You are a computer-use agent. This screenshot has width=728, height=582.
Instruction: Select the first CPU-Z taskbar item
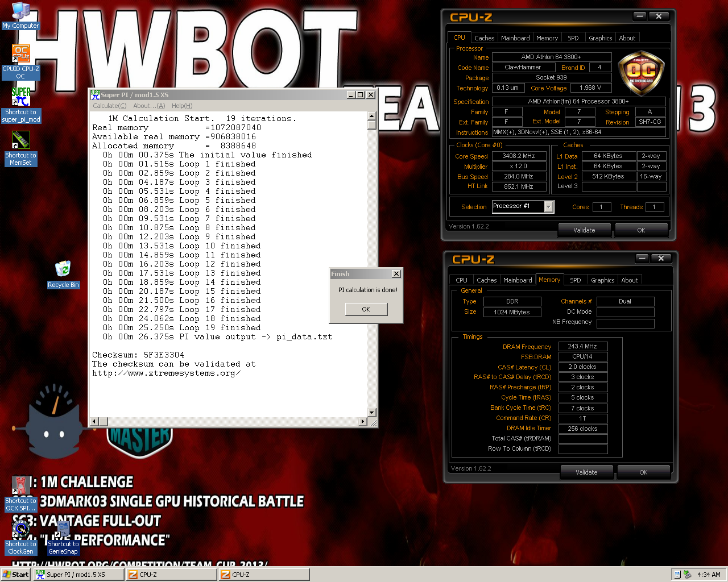click(x=171, y=575)
